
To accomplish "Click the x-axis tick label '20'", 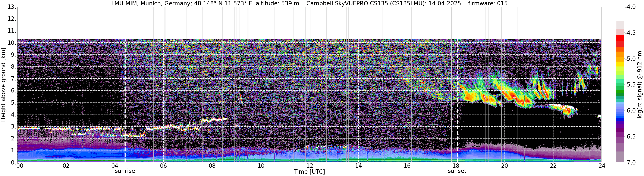I will coord(505,166).
